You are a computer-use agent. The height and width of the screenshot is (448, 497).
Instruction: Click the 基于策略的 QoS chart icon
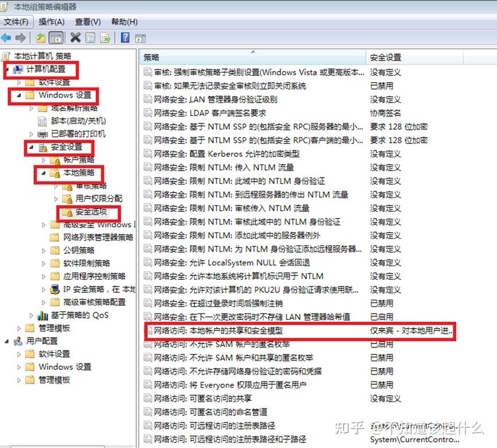pos(43,315)
